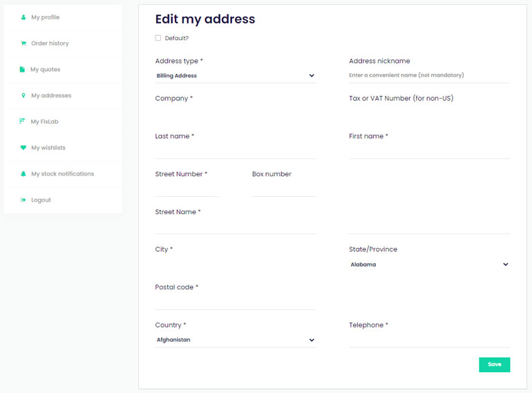This screenshot has height=393, width=532.
Task: Open the Address type dropdown
Action: (x=236, y=75)
